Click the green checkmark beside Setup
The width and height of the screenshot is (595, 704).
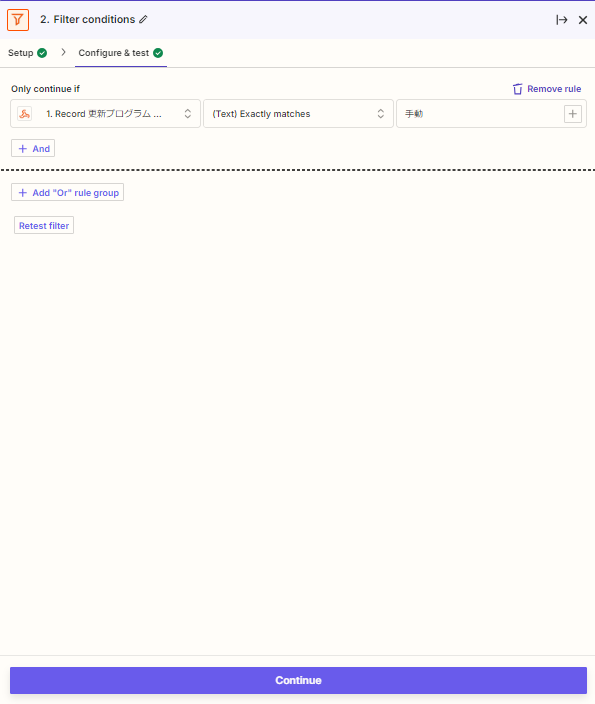click(x=42, y=53)
